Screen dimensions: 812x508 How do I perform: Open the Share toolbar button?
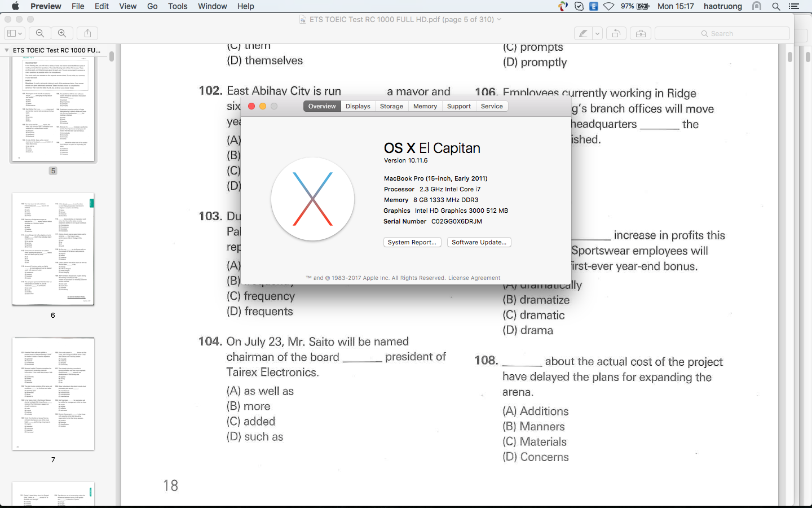(87, 33)
